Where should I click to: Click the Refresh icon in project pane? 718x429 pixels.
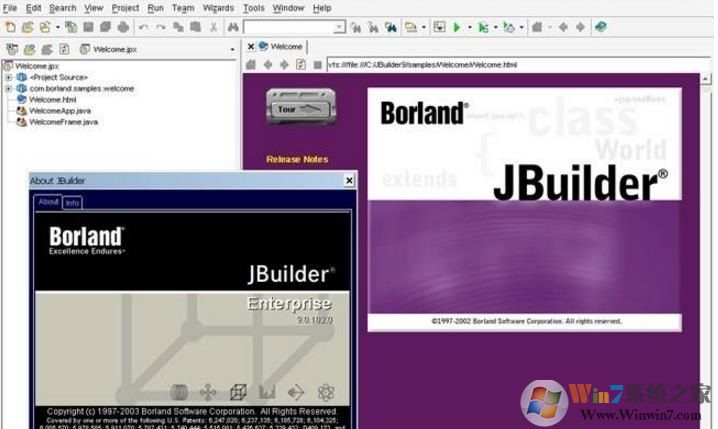coord(64,49)
